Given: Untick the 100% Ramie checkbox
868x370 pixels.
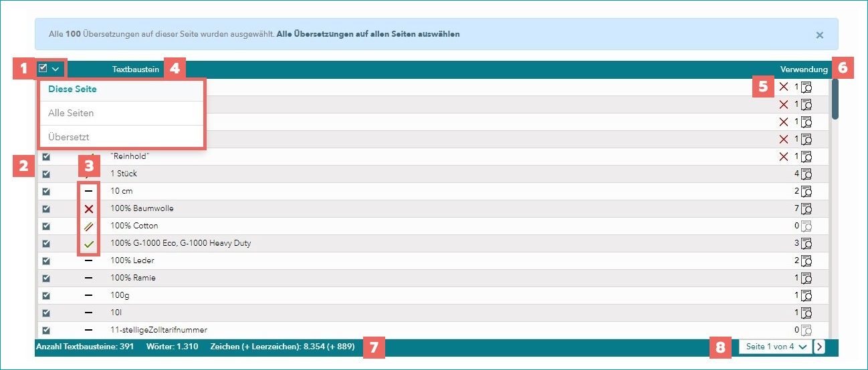Looking at the screenshot, I should pos(46,278).
